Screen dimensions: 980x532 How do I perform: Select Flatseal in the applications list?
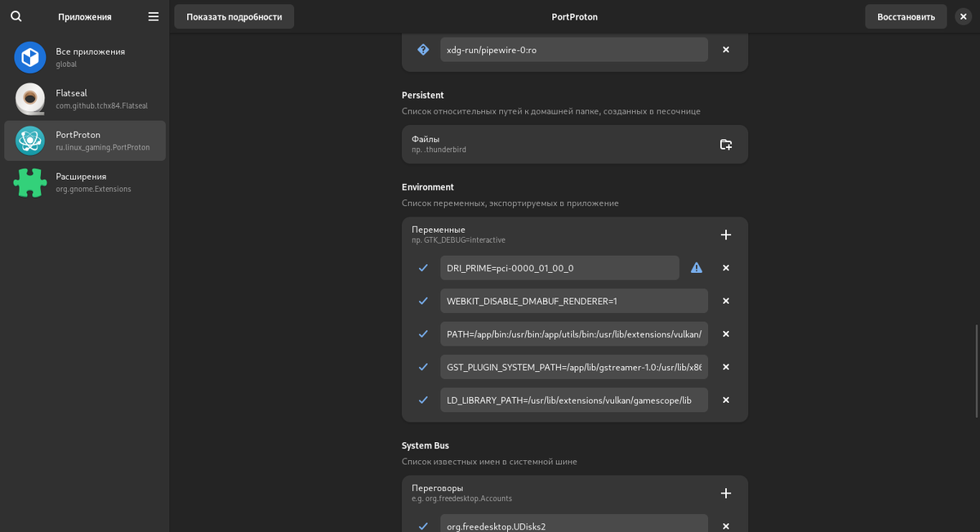(85, 99)
